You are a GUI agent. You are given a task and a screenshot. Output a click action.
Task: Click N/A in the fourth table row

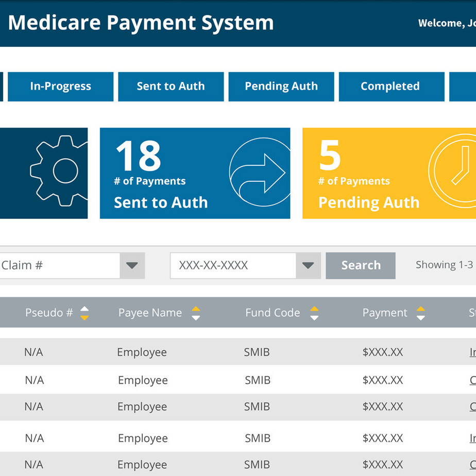pyautogui.click(x=35, y=438)
